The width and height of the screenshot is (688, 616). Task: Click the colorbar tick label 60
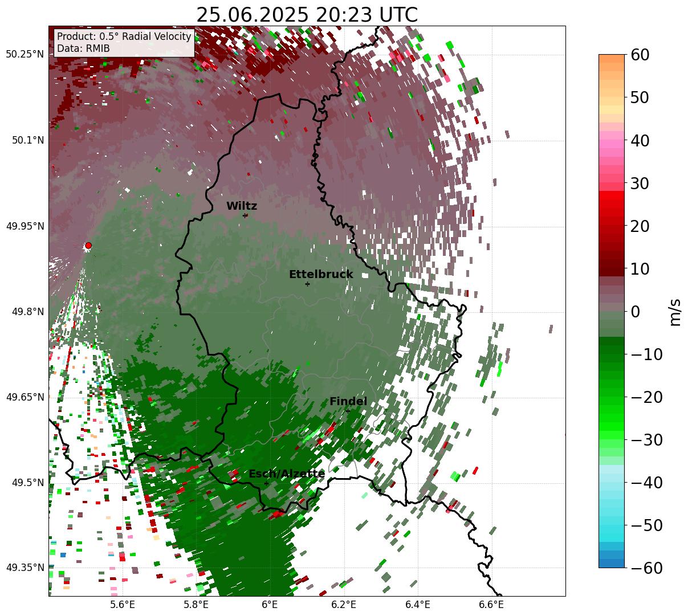click(x=639, y=55)
